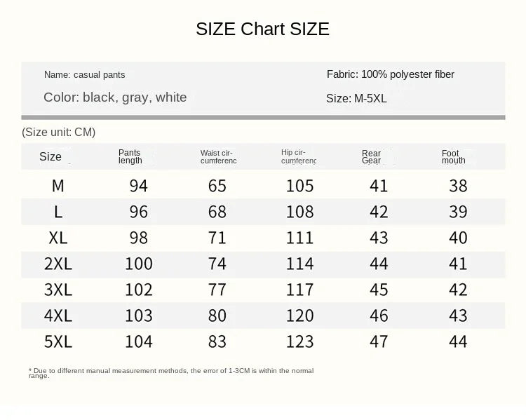Click waist value 68 in L row
Screen dimensions: 526x420
[x=218, y=212]
